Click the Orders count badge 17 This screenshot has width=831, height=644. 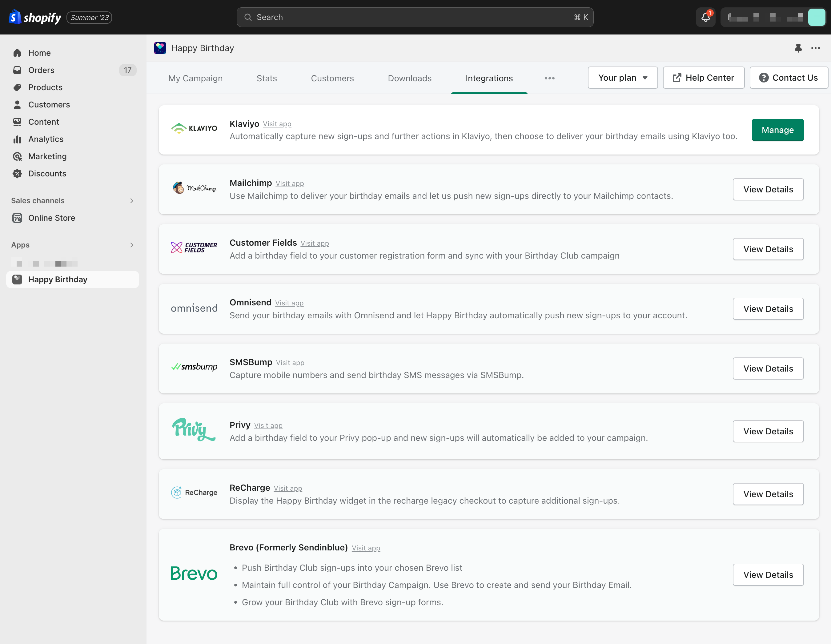coord(127,70)
